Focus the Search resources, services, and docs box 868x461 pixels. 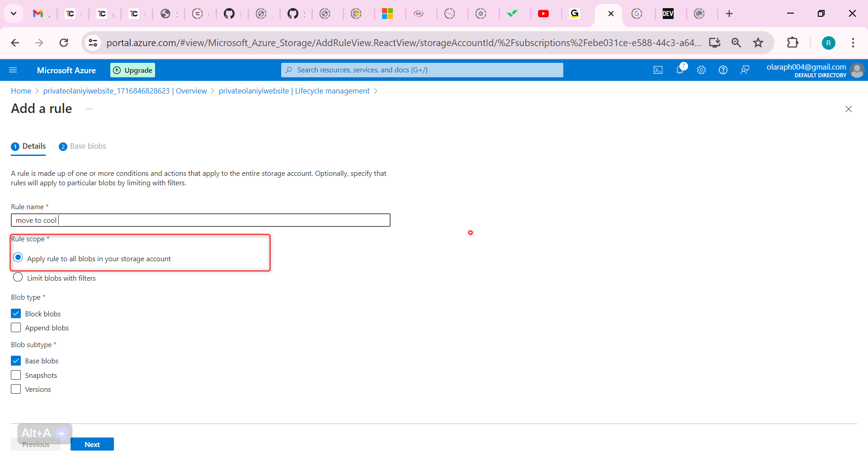422,70
